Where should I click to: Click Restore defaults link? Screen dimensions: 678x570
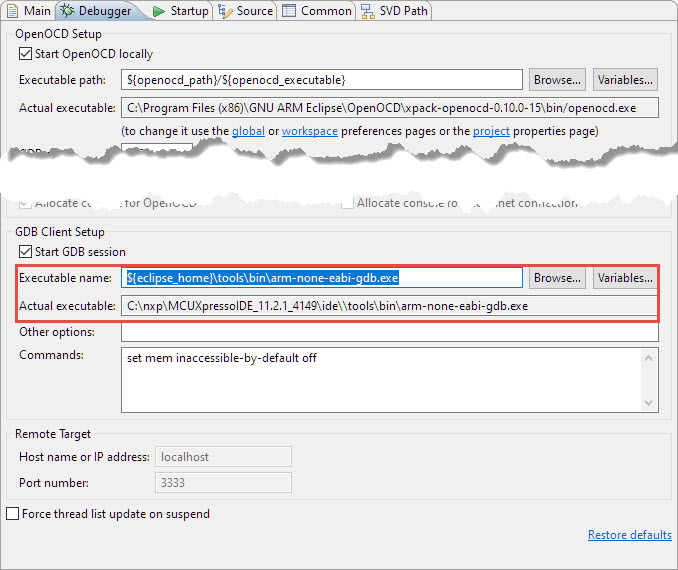[x=629, y=535]
